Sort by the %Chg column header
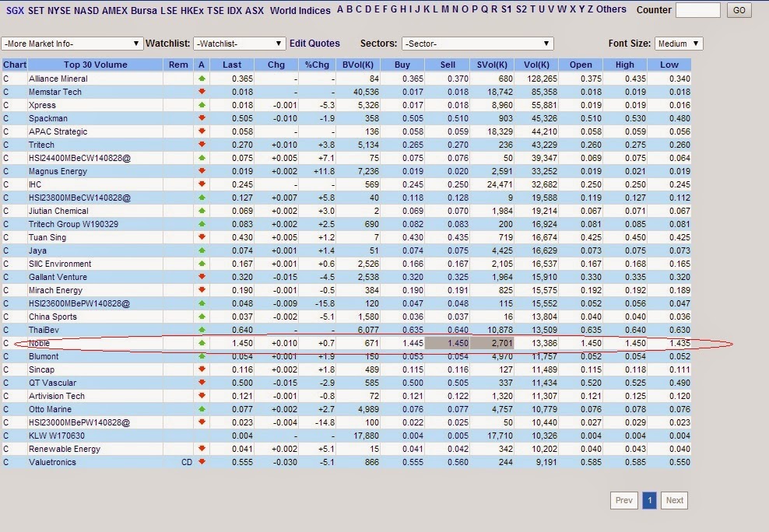This screenshot has width=769, height=532. click(317, 65)
